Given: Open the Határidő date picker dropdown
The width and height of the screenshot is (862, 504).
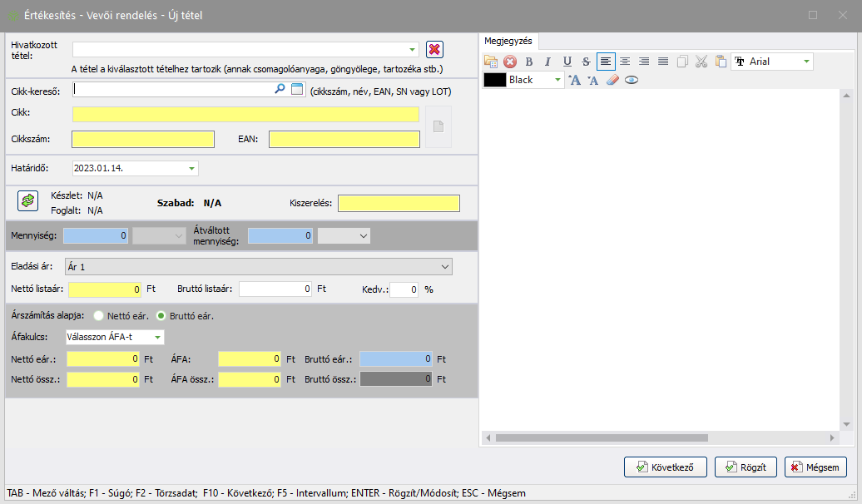Looking at the screenshot, I should (191, 168).
